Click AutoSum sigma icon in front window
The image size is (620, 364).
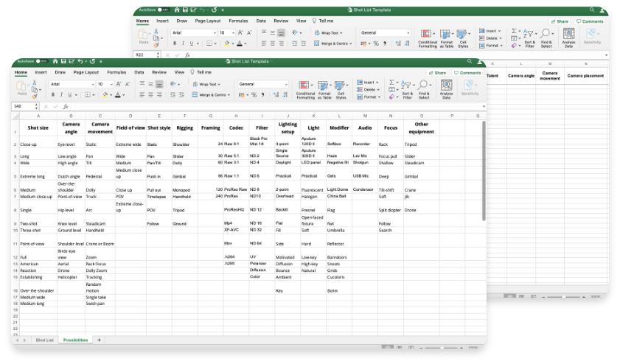[x=392, y=83]
